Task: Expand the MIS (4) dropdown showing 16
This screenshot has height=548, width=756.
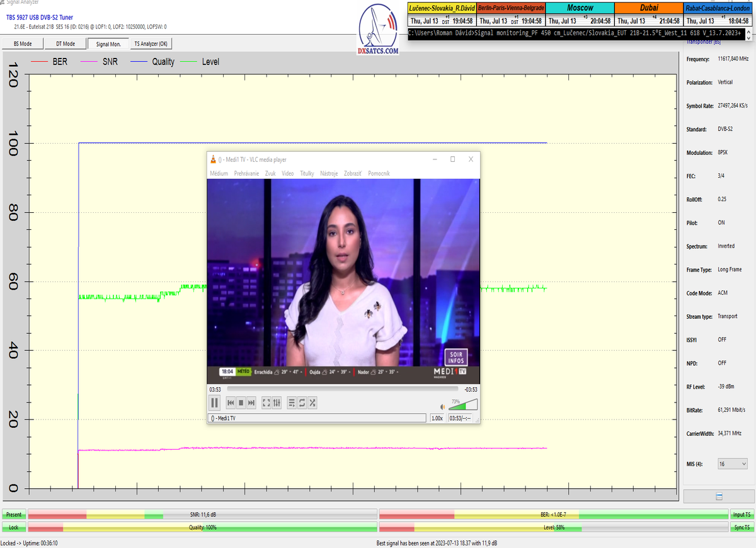Action: point(733,464)
